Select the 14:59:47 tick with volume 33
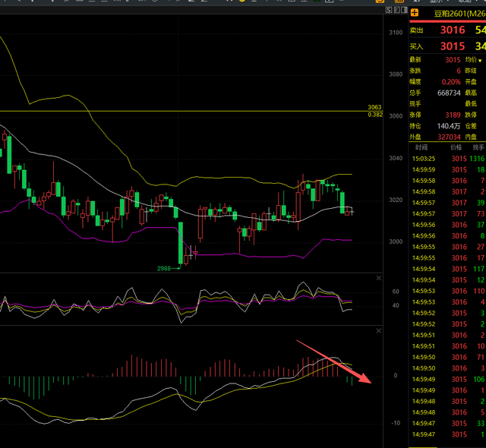This screenshot has height=448, width=486. click(x=448, y=424)
